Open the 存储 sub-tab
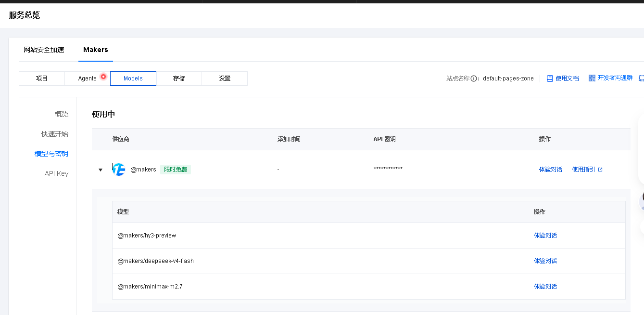This screenshot has width=644, height=315. tap(179, 79)
